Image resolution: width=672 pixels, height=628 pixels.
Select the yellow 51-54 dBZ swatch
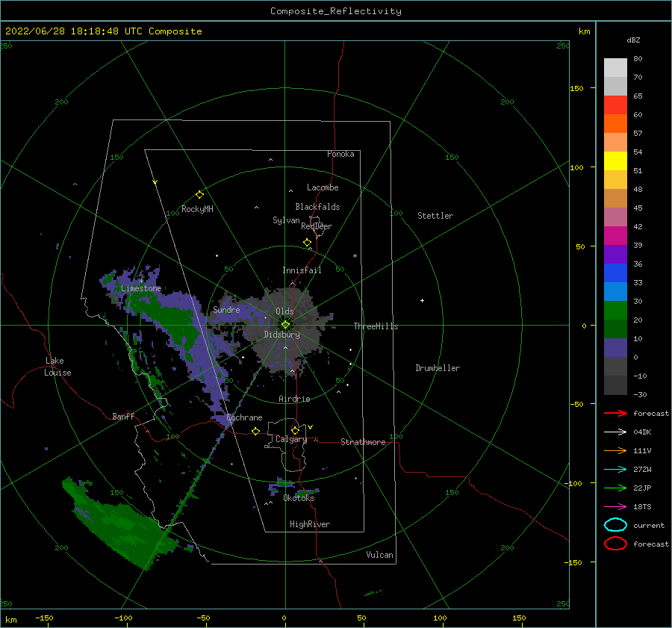615,161
